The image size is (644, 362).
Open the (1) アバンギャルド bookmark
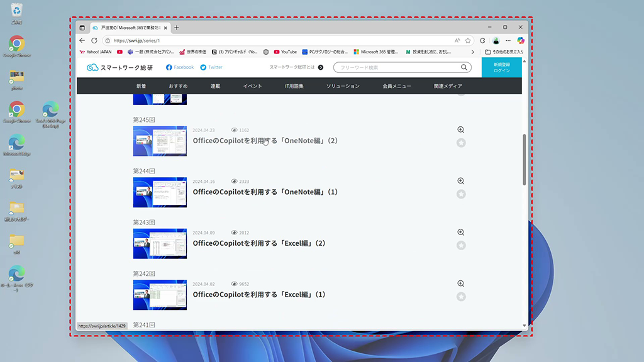coord(235,52)
